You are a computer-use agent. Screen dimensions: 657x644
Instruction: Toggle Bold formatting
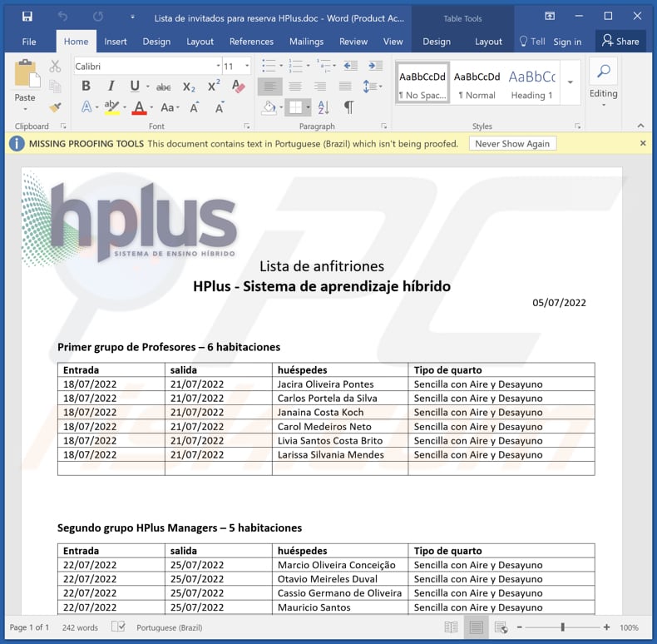coord(86,86)
